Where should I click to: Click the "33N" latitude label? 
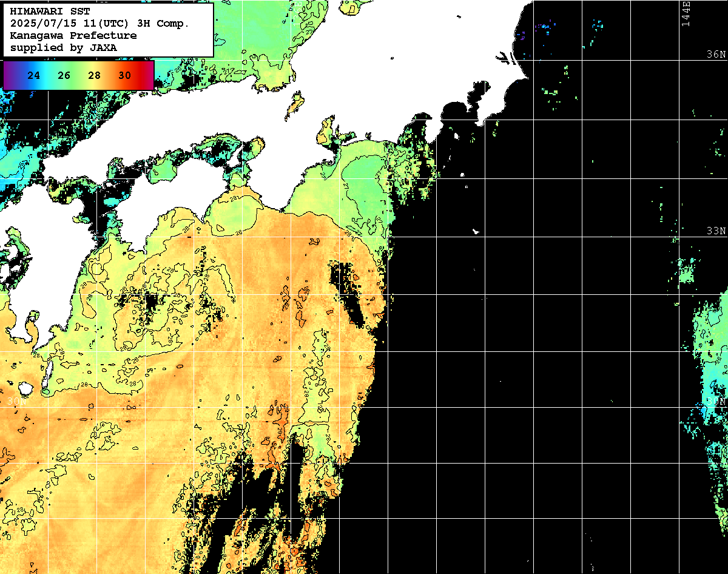[716, 231]
